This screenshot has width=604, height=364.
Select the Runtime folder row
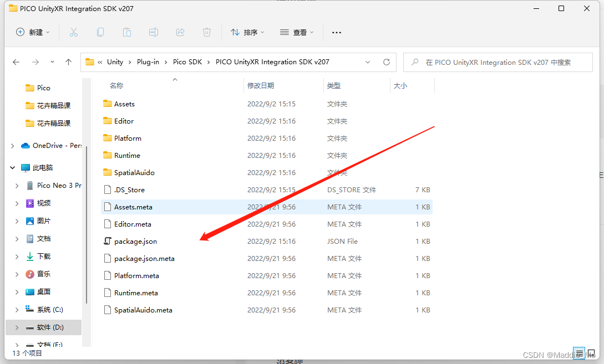point(267,156)
